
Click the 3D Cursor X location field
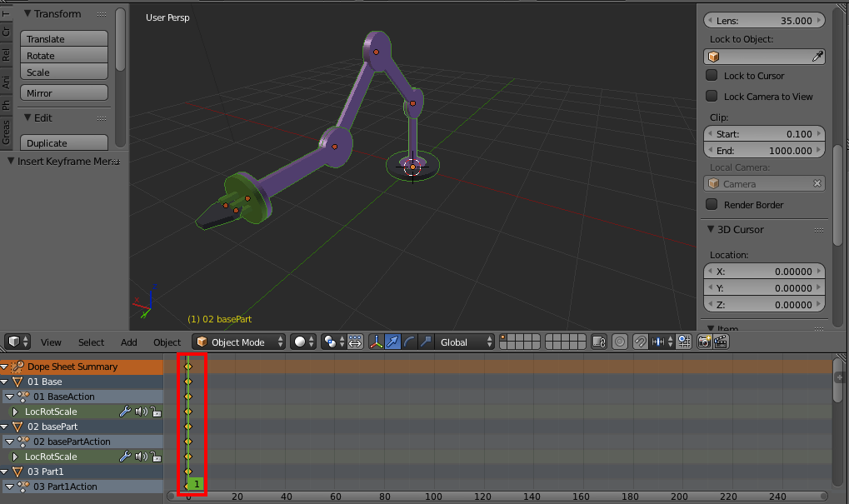764,272
